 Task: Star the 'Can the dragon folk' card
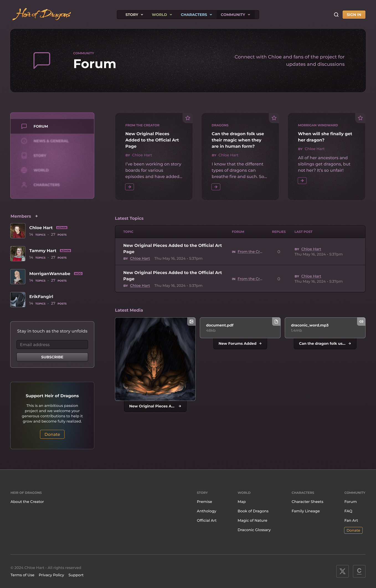274,118
